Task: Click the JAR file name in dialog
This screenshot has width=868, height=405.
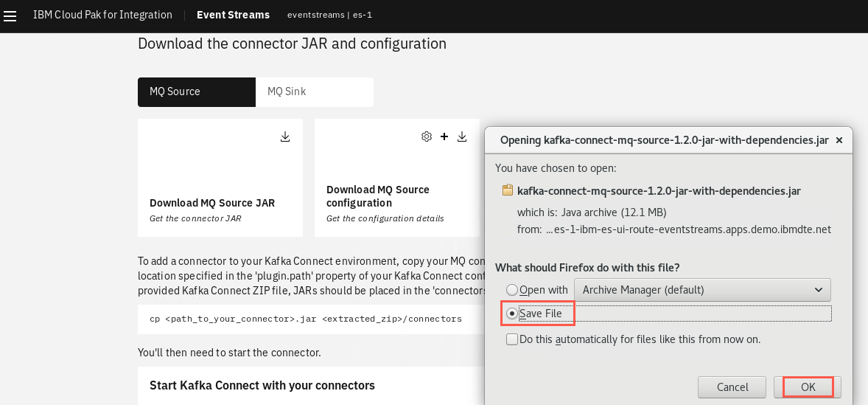Action: pos(659,191)
